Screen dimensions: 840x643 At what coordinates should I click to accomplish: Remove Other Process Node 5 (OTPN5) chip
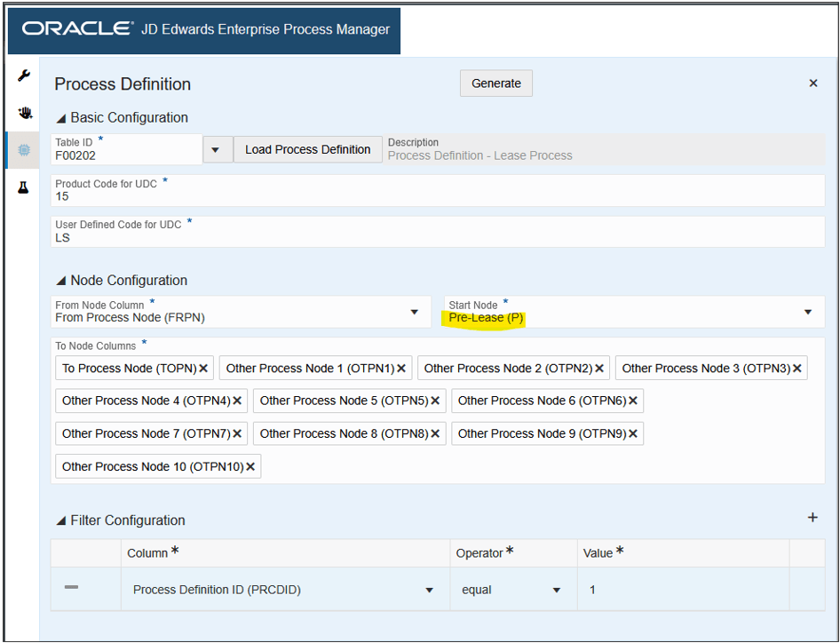tap(435, 401)
